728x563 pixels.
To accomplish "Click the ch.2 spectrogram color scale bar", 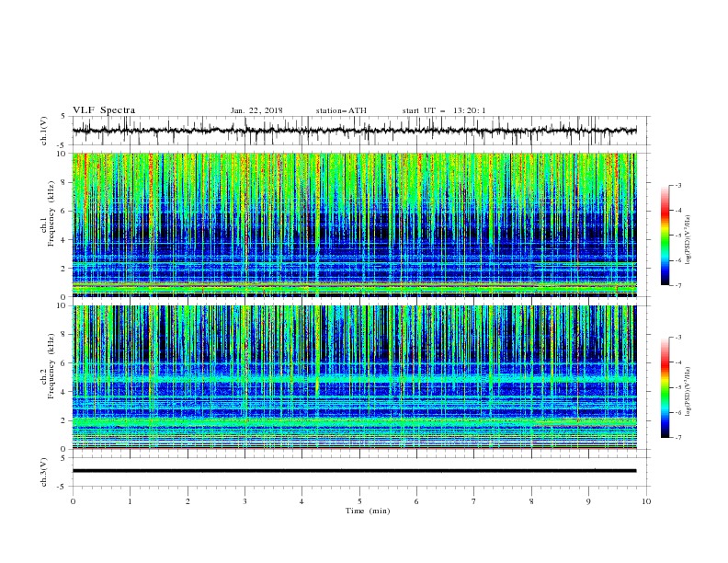I will 665,387.
